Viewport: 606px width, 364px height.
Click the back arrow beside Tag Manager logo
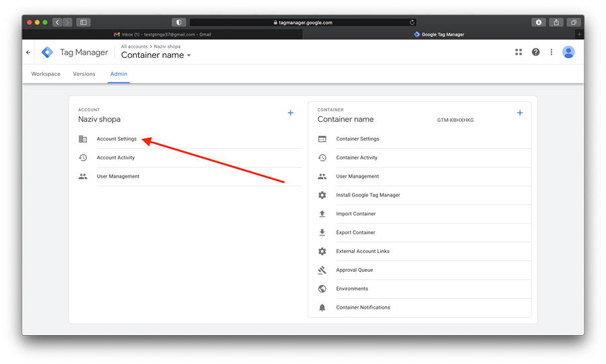coord(28,52)
